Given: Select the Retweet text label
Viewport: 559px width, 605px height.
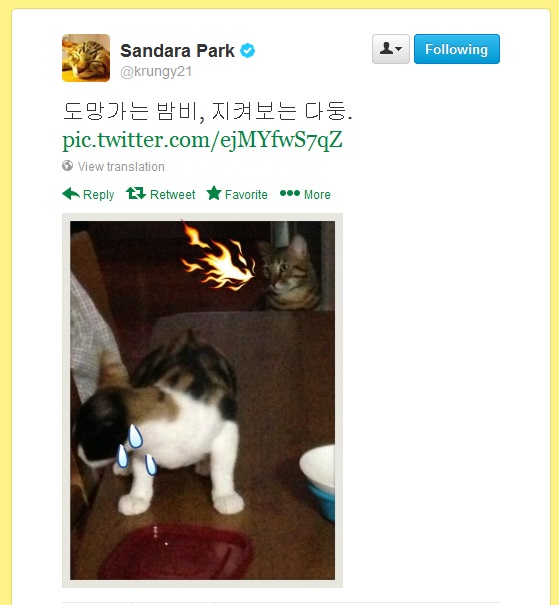Looking at the screenshot, I should click(x=172, y=194).
